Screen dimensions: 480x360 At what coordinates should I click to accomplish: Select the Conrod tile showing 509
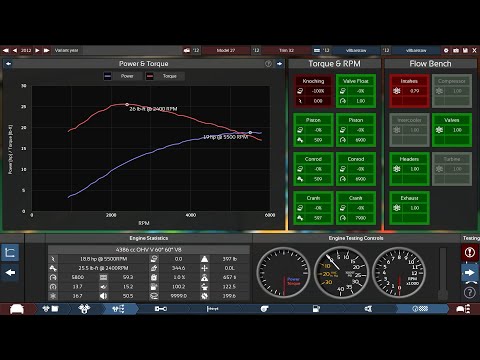coord(313,169)
